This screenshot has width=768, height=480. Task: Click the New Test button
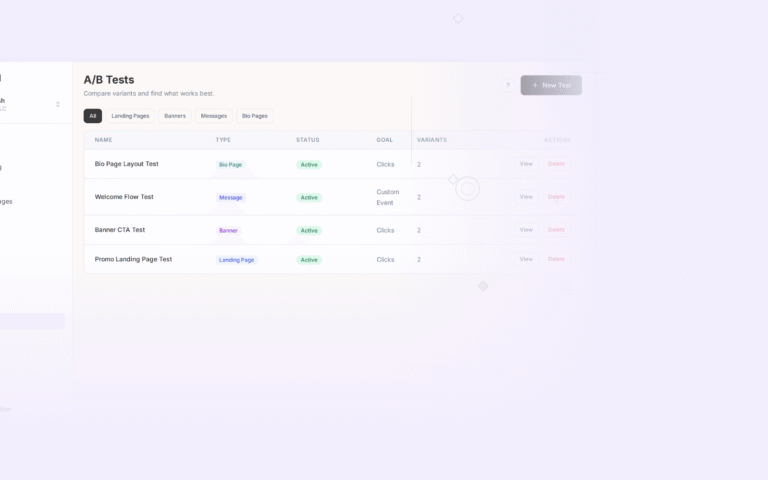pyautogui.click(x=551, y=85)
